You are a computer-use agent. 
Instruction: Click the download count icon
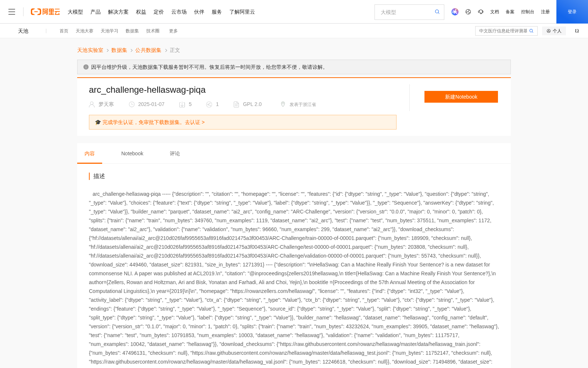(x=182, y=105)
